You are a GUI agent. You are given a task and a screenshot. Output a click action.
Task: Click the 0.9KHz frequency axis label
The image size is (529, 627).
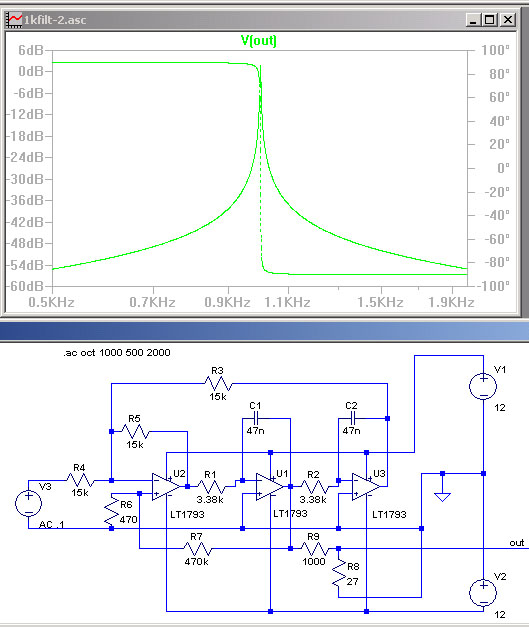coord(228,302)
